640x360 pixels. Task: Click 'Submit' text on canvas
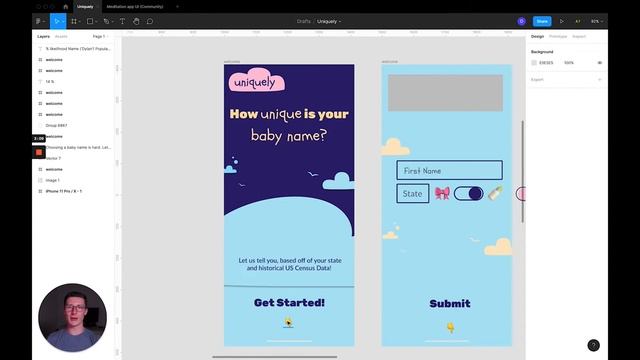point(450,303)
